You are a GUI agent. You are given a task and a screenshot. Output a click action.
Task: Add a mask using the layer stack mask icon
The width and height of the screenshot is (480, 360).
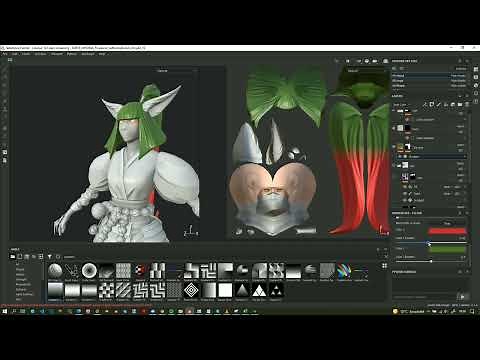point(432,104)
